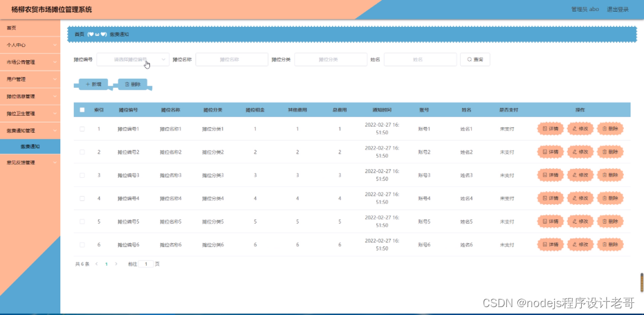The height and width of the screenshot is (315, 644).
Task: Click cell 摊位编号1 in the table
Action: pos(128,129)
